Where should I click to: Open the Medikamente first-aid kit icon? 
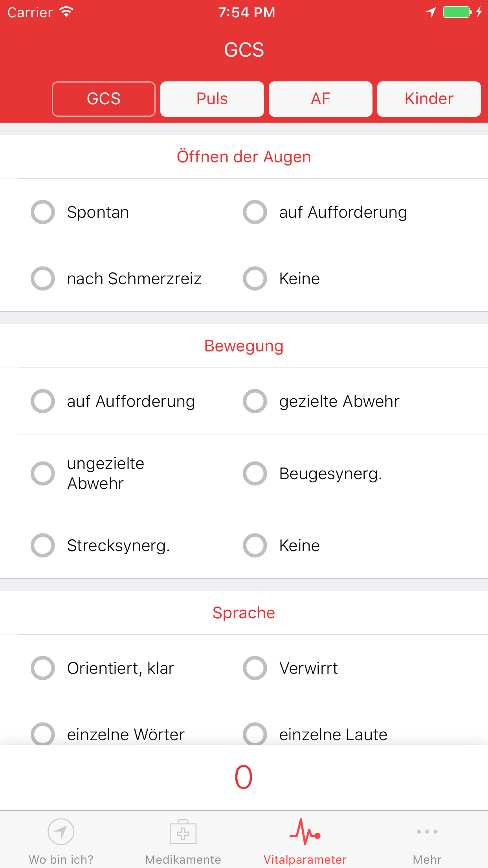tap(183, 832)
